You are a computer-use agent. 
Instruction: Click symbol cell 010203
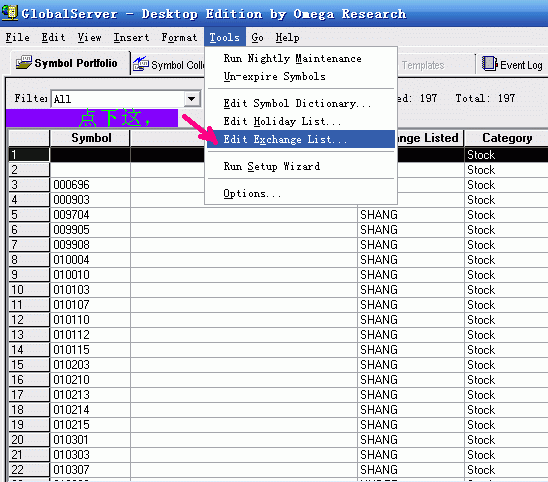(90, 365)
